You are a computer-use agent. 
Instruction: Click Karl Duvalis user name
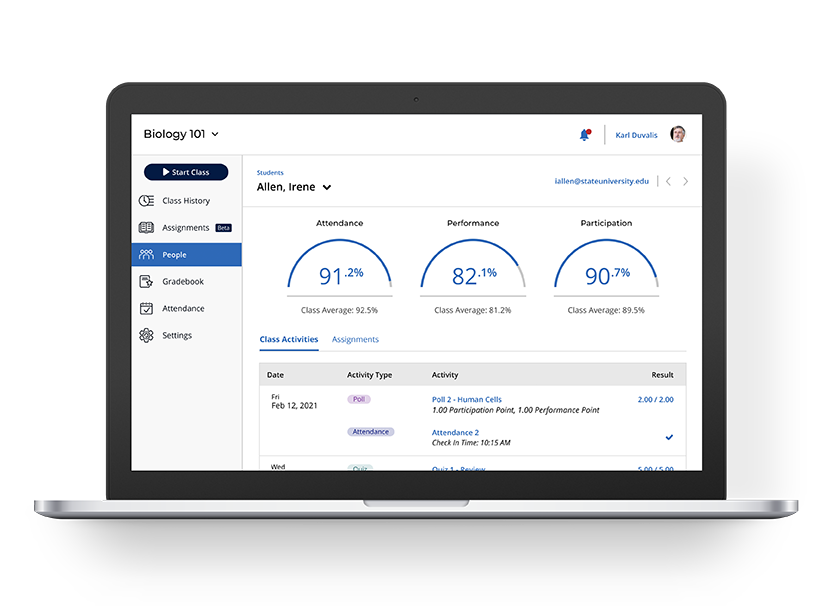636,135
